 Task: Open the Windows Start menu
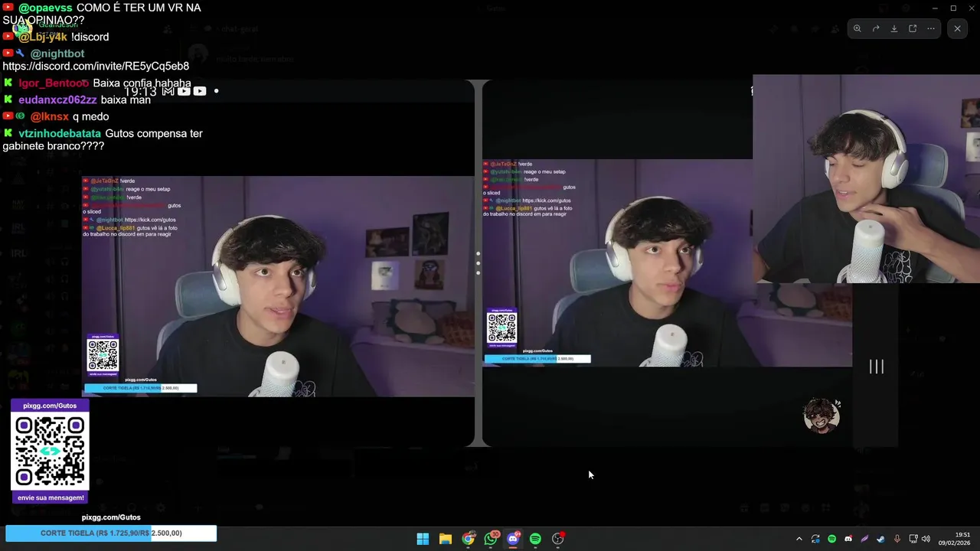pyautogui.click(x=423, y=539)
